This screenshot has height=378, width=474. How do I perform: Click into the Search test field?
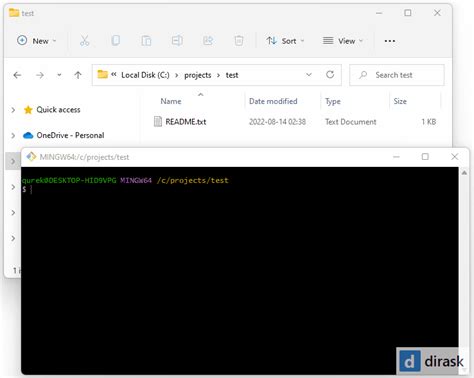(x=397, y=75)
